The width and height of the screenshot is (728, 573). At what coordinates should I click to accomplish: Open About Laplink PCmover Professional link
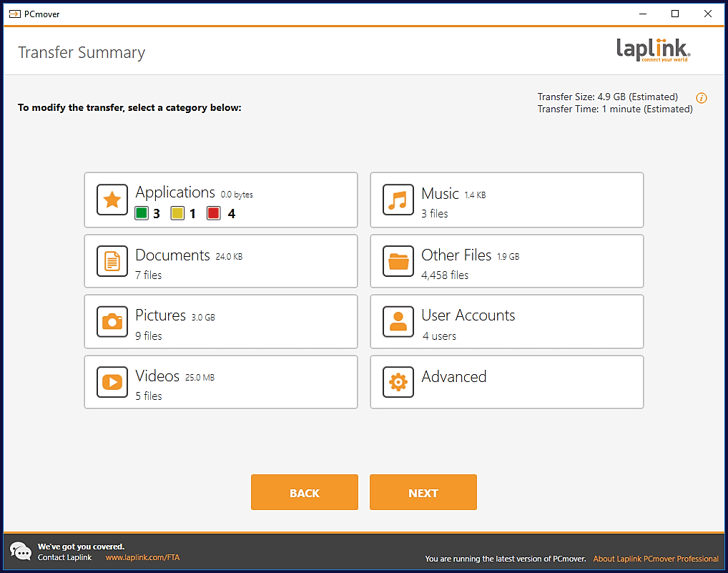(x=656, y=559)
